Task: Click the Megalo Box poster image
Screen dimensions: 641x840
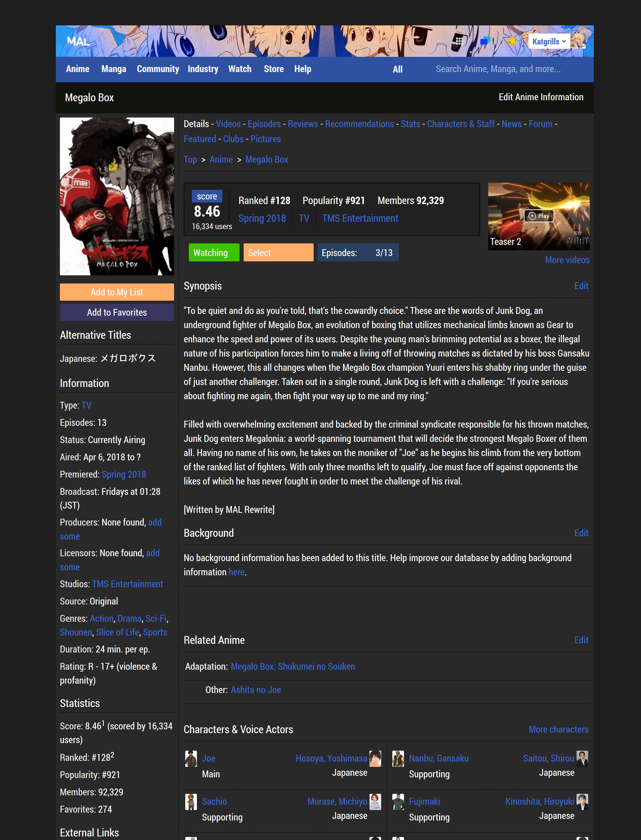Action: pos(117,196)
